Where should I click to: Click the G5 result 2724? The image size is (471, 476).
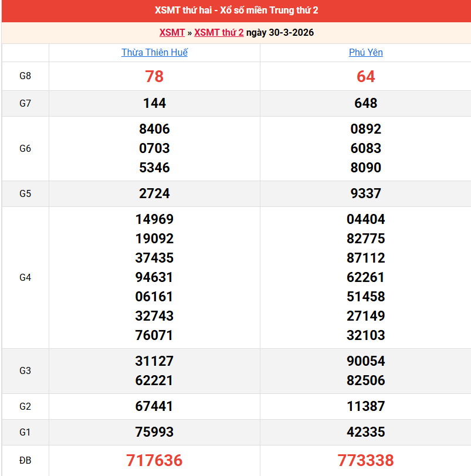click(154, 193)
